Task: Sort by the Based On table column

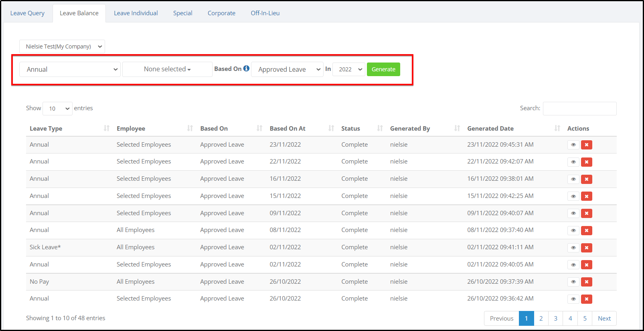Action: coord(231,128)
